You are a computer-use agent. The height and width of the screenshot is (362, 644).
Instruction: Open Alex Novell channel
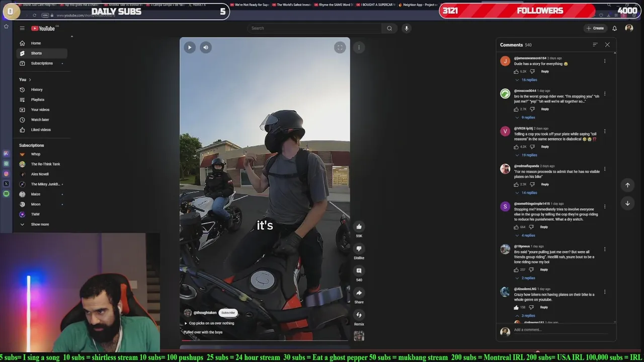[41, 174]
